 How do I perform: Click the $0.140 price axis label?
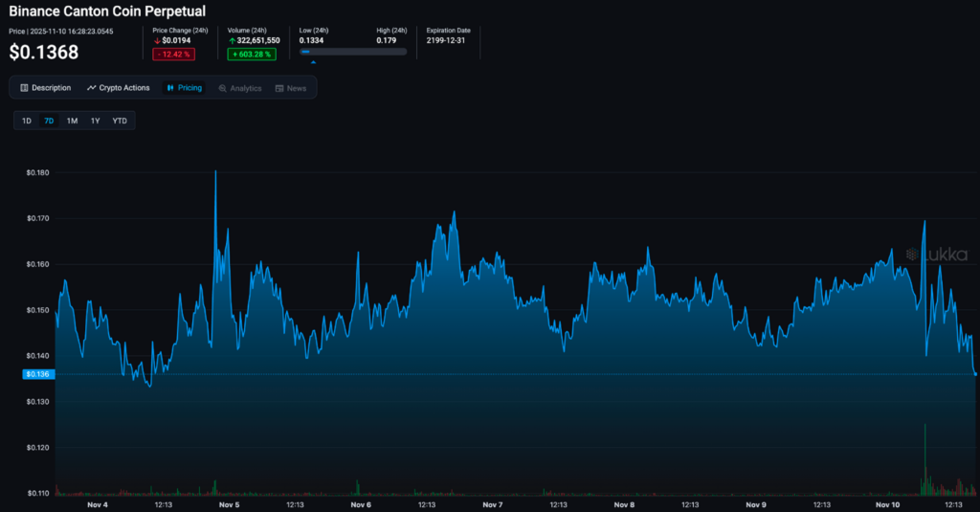pos(37,356)
